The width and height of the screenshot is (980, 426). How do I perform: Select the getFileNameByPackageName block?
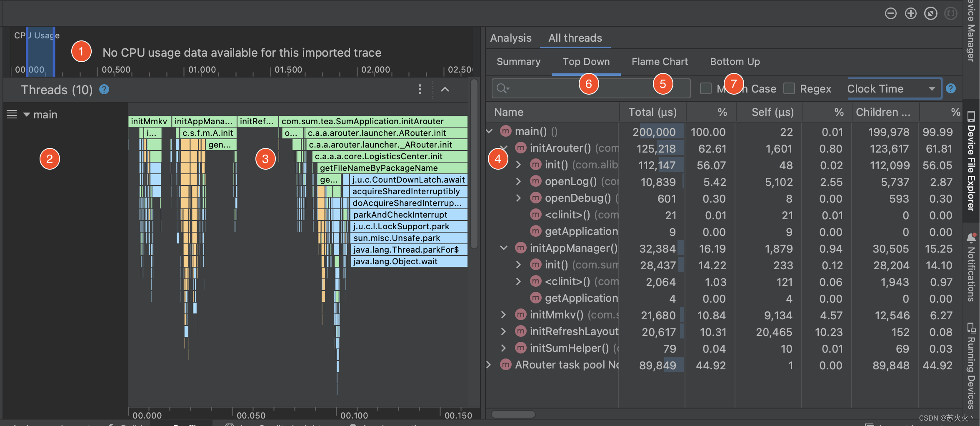tap(392, 168)
